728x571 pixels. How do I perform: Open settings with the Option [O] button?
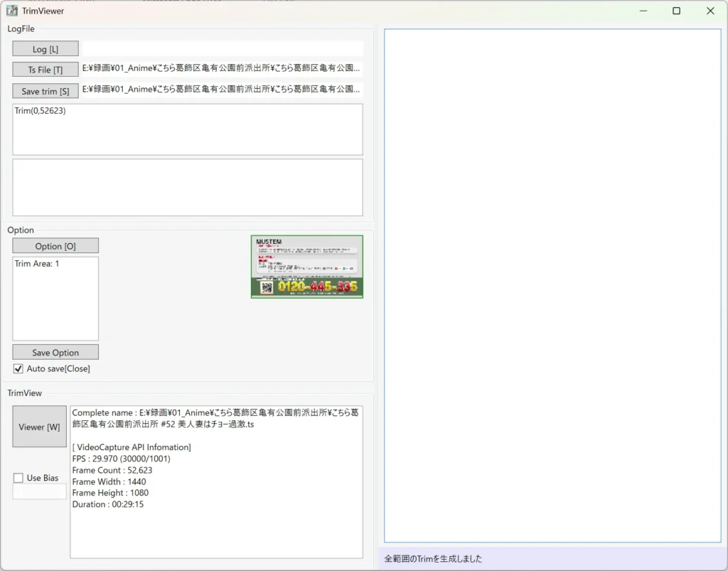click(x=55, y=246)
